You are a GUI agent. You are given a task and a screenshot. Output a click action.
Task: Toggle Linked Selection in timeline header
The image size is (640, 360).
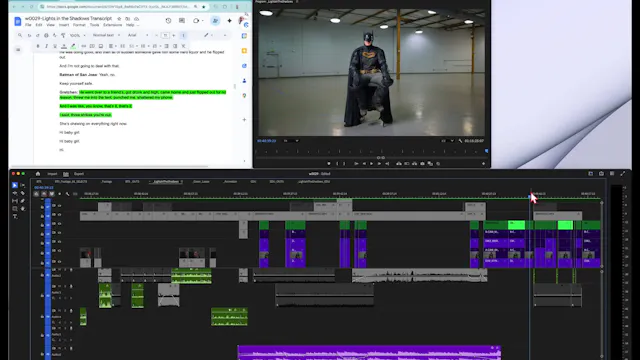click(x=52, y=194)
